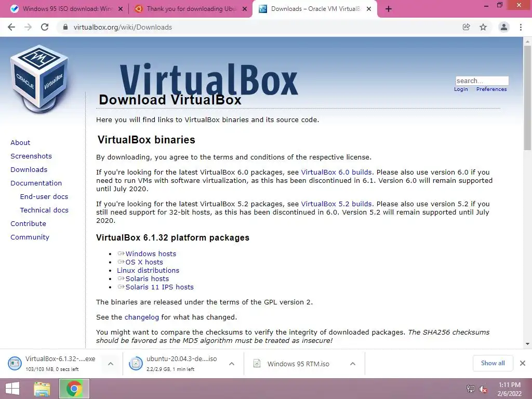
Task: Go back to the previous page
Action: (11, 27)
